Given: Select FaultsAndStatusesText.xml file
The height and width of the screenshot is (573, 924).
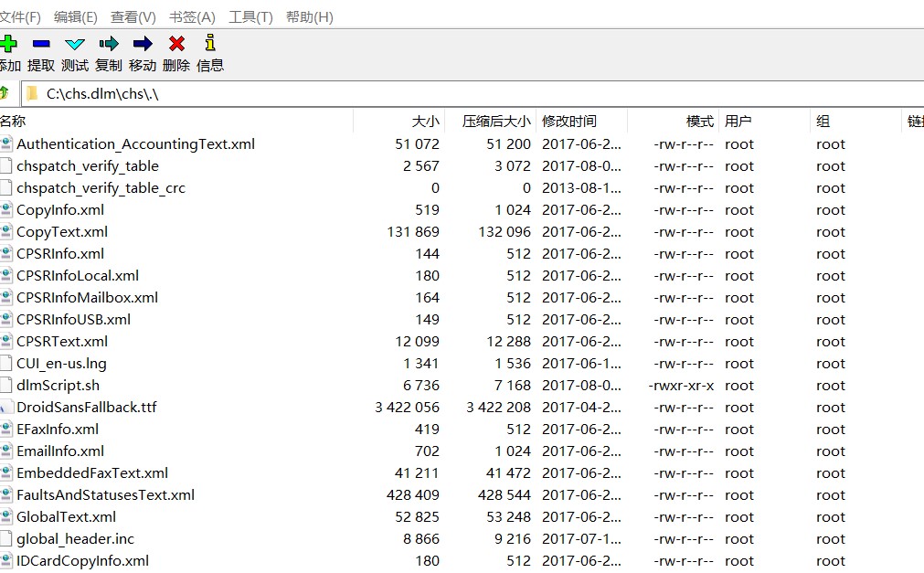Looking at the screenshot, I should point(105,494).
